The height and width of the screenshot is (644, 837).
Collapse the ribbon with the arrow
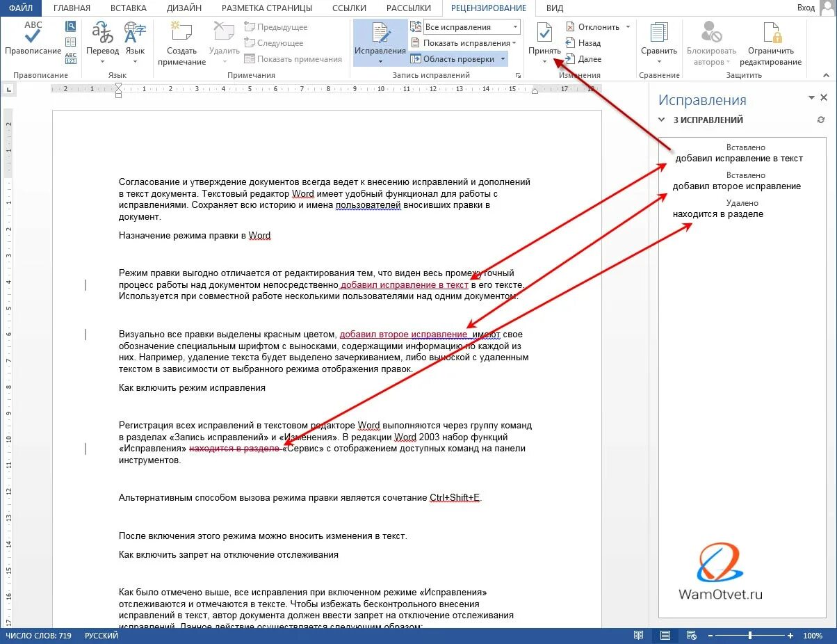point(827,74)
